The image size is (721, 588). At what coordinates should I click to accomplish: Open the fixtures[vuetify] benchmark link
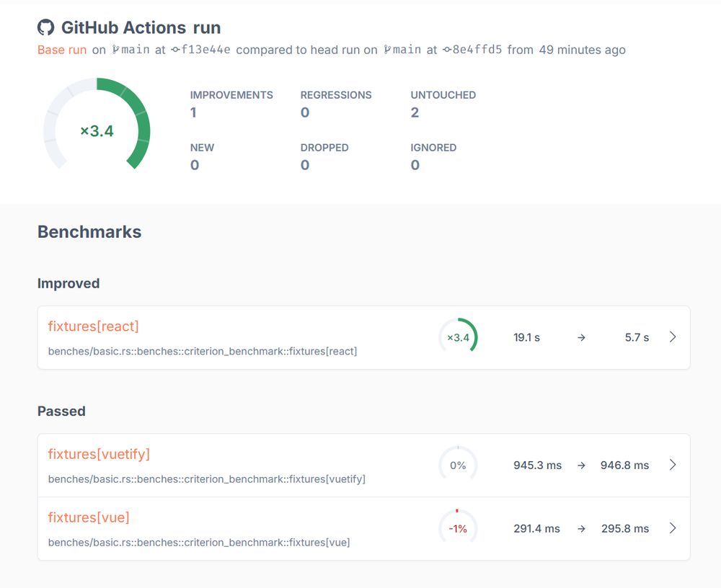click(99, 454)
